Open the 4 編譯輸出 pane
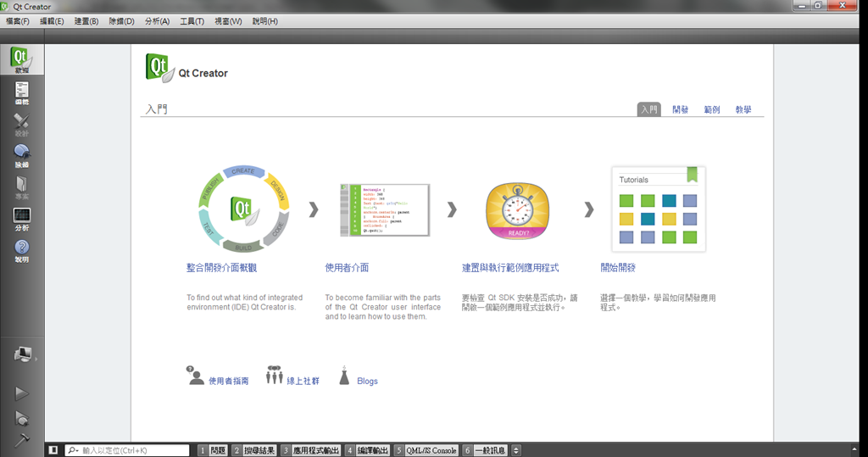Image resolution: width=868 pixels, height=457 pixels. click(367, 450)
